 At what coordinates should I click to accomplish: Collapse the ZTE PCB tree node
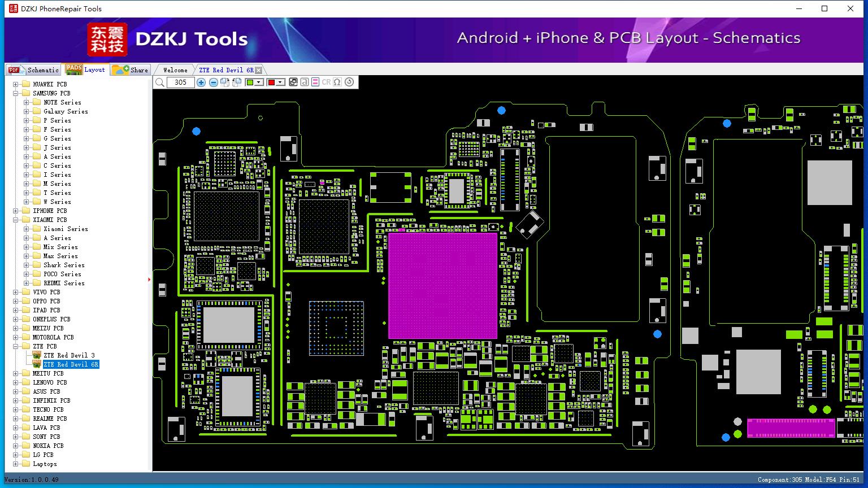[x=15, y=346]
